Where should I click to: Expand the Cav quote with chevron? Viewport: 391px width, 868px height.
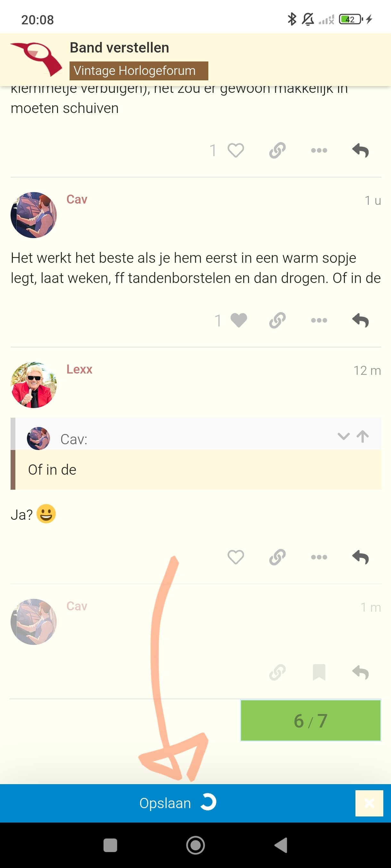coord(344,436)
